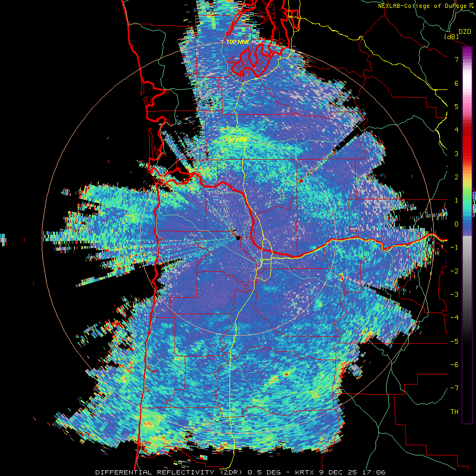
Task: Click the NEXLAB-College of DuPage credit text
Action: pos(424,6)
